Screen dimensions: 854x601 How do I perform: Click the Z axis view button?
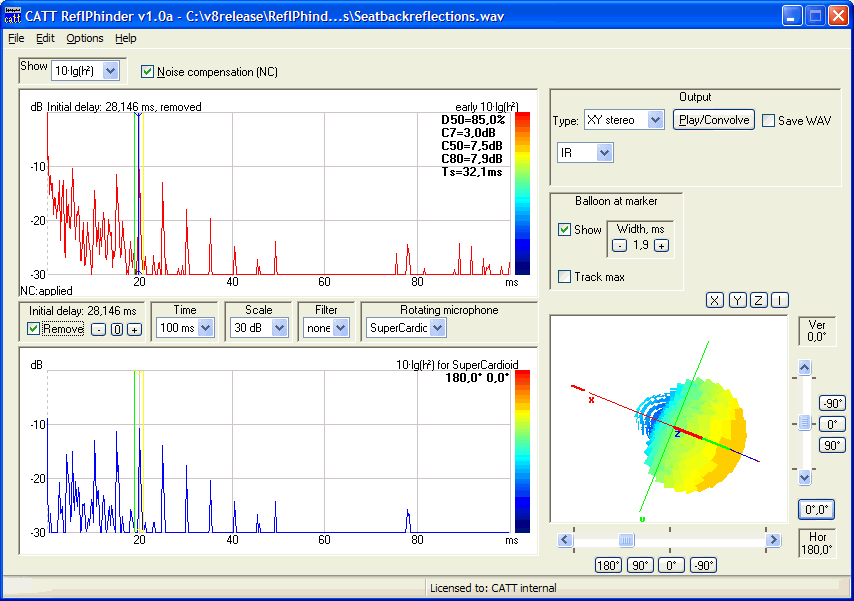coord(759,300)
